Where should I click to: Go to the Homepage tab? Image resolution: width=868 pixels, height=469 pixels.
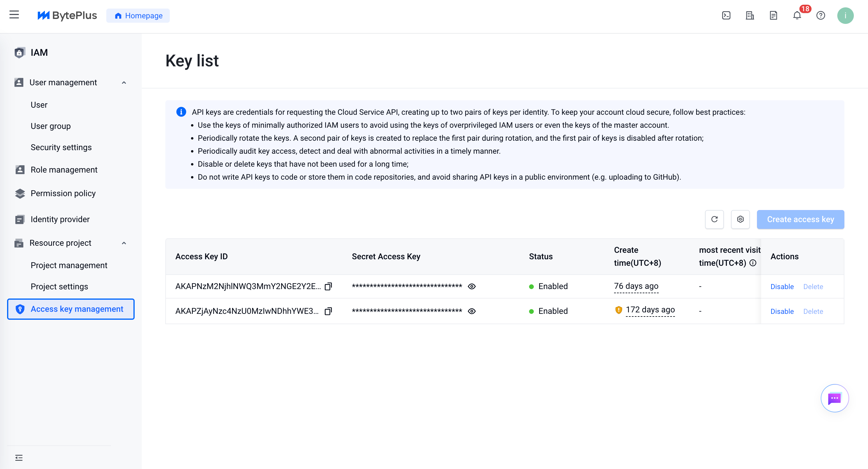[138, 16]
